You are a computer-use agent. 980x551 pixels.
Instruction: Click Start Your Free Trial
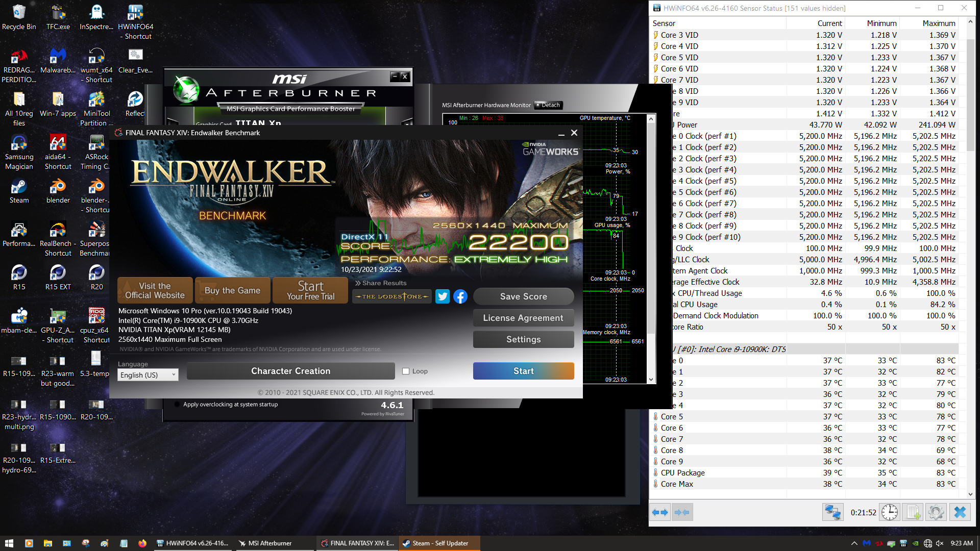click(x=310, y=290)
